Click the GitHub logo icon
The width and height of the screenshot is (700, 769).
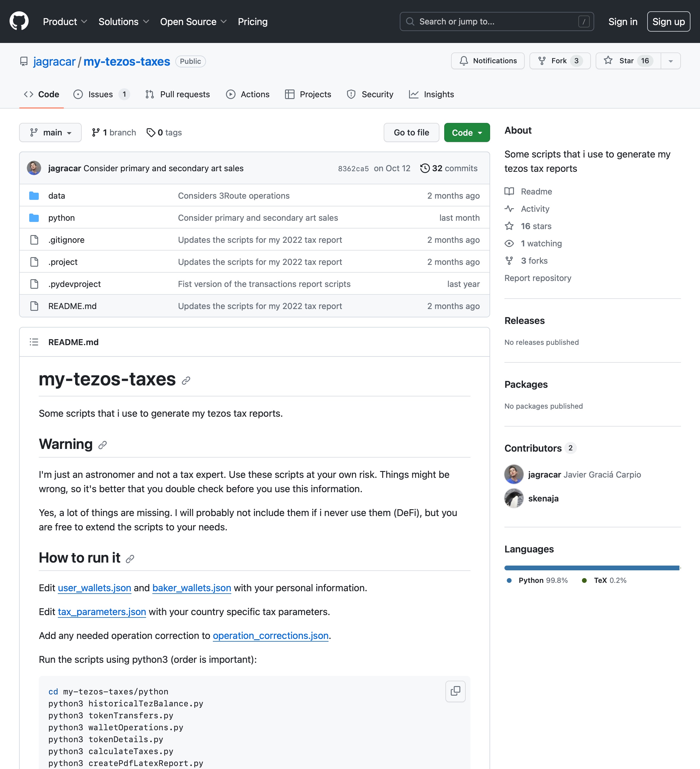[19, 21]
